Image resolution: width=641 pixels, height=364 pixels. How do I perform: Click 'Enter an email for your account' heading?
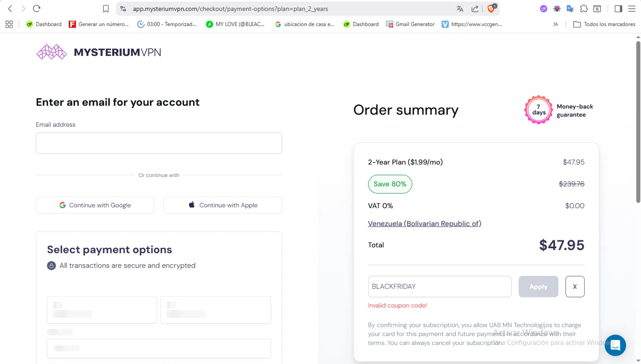point(118,102)
